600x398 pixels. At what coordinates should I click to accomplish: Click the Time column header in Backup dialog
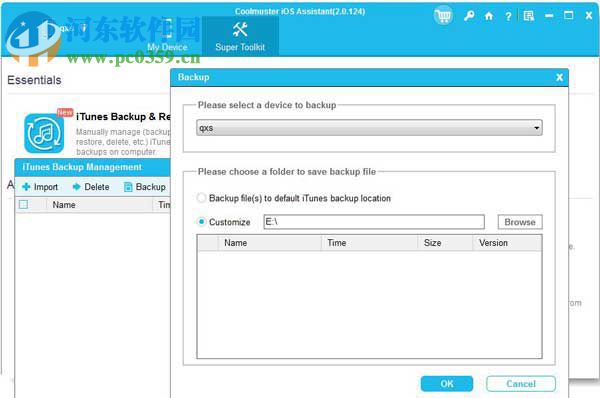pos(369,243)
